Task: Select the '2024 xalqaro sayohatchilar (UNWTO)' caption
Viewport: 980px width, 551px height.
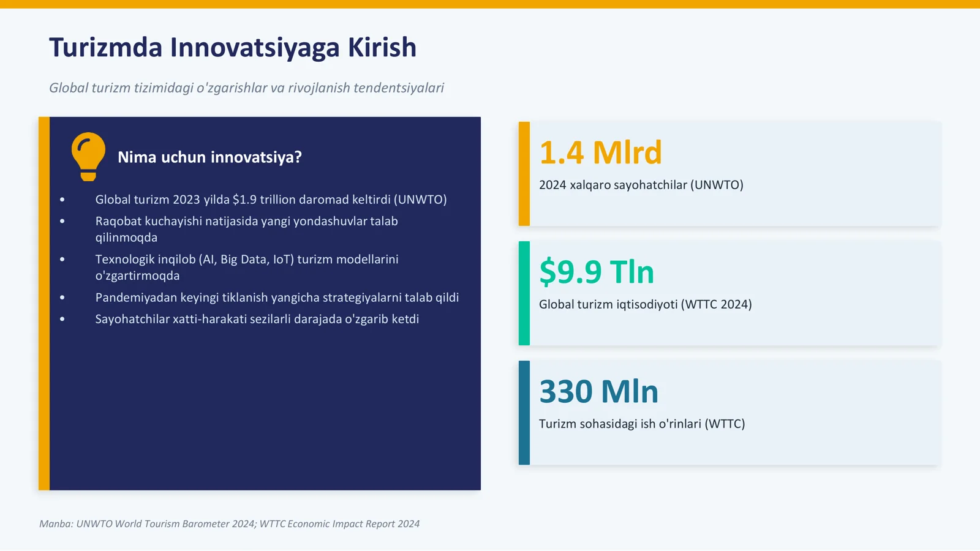Action: pyautogui.click(x=641, y=185)
